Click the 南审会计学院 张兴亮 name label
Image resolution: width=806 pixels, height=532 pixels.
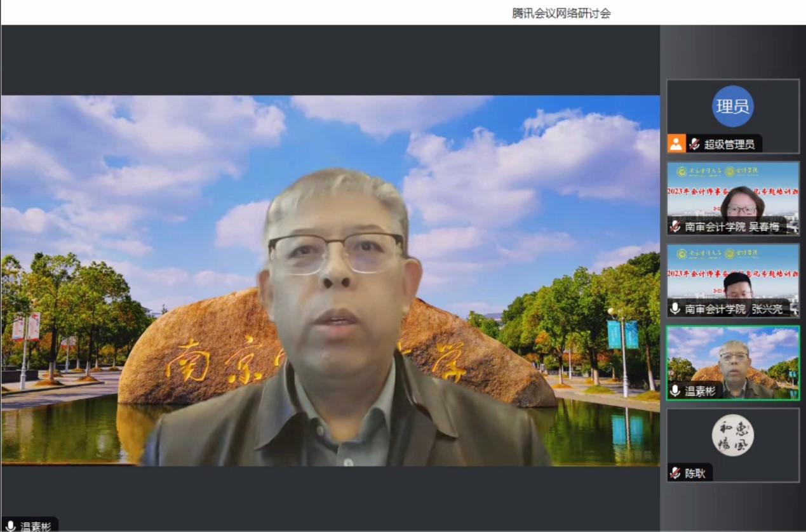[734, 309]
